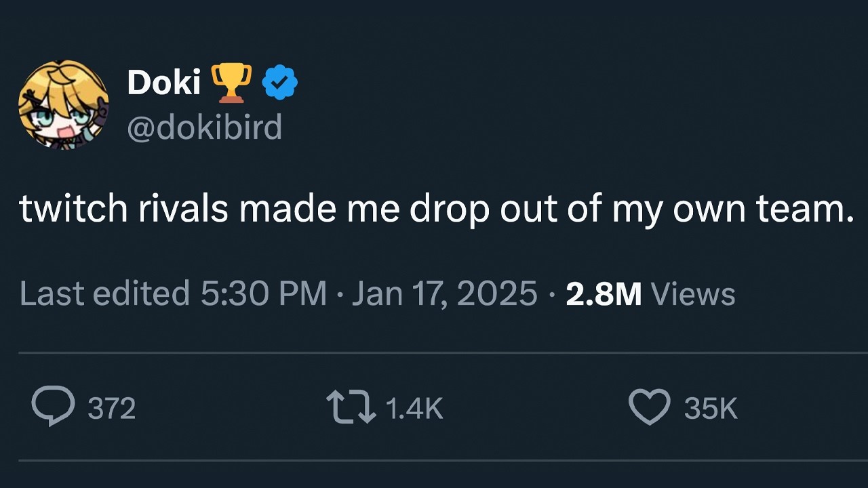Click the Last edited label
The width and height of the screenshot is (868, 488).
104,293
